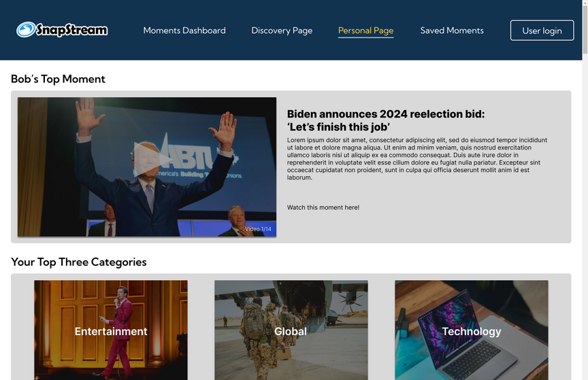Viewport: 588px width, 380px height.
Task: Go to the Discovery Page
Action: click(x=282, y=31)
